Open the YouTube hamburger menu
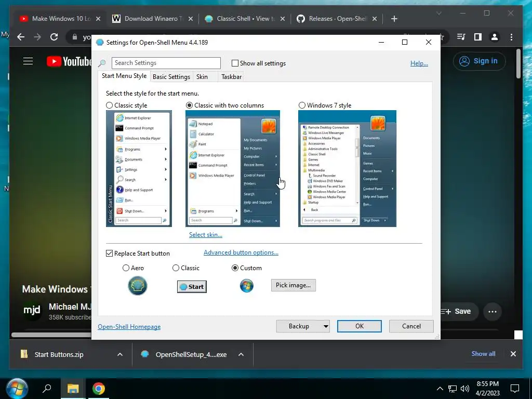532x399 pixels. point(28,61)
